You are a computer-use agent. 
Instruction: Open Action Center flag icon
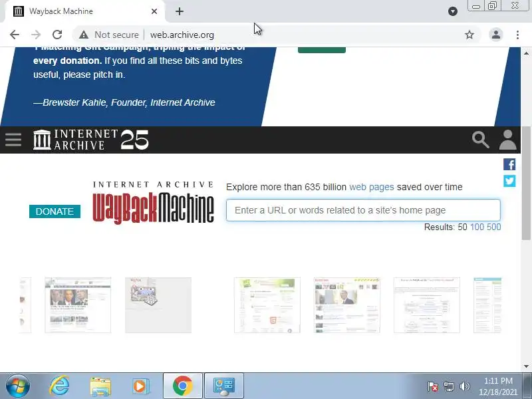point(433,386)
